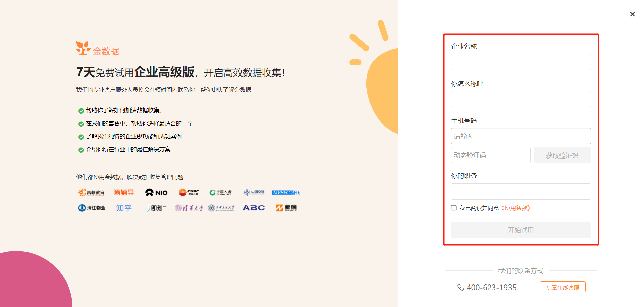Screen dimensions: 644x307
Task: Click the 清江物业 customer logo
Action: coord(92,208)
